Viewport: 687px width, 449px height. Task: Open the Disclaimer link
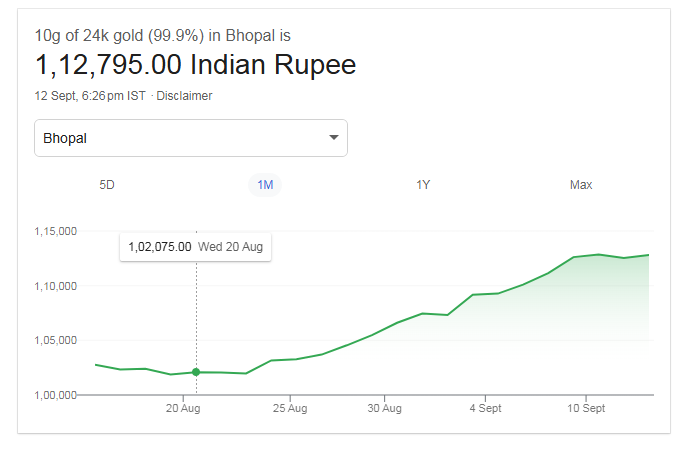(x=185, y=96)
